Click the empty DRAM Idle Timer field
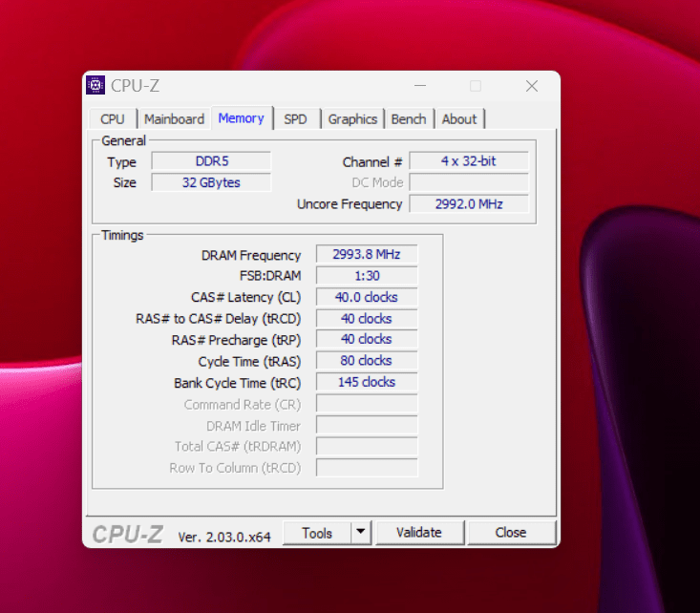Screen dimensions: 700x613 point(367,425)
